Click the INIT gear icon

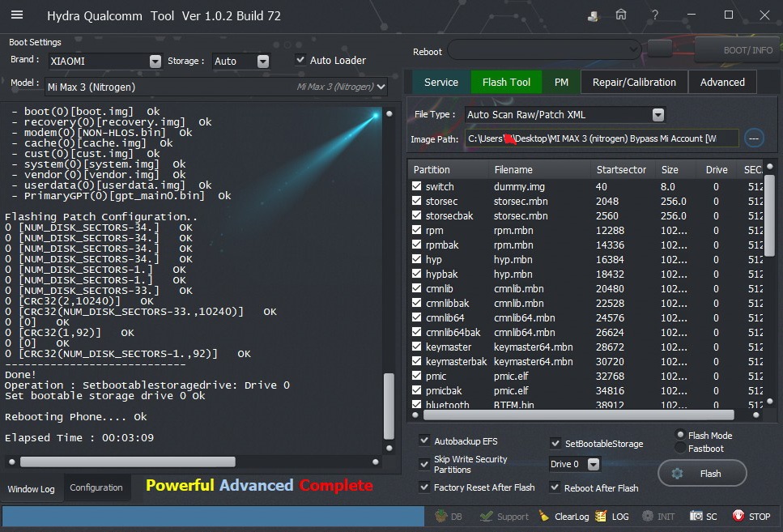point(647,516)
